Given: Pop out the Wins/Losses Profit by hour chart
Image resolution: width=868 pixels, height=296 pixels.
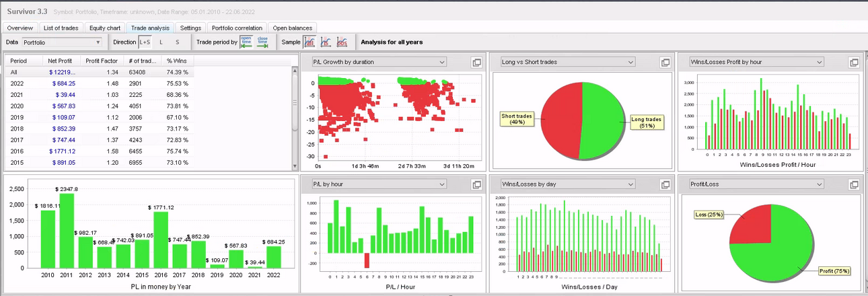Looking at the screenshot, I should (x=854, y=63).
